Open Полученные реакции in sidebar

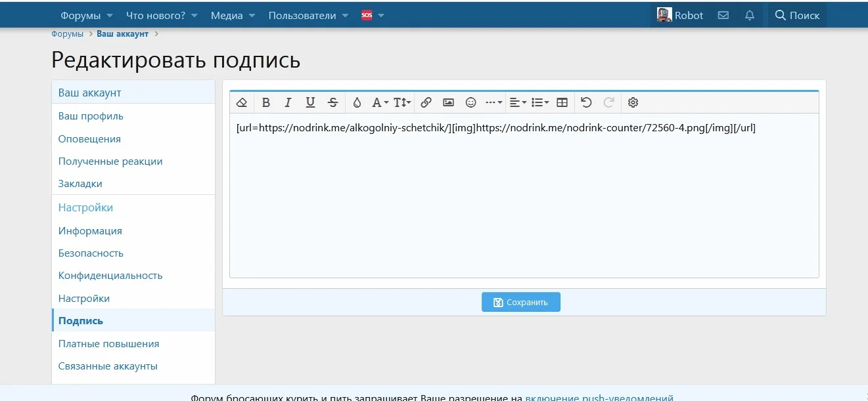110,161
